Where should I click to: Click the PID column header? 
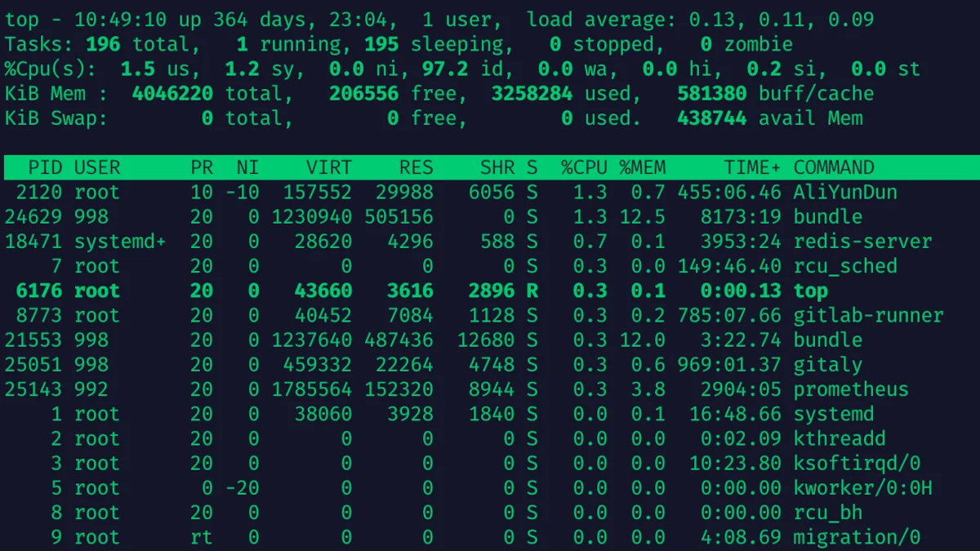click(46, 167)
